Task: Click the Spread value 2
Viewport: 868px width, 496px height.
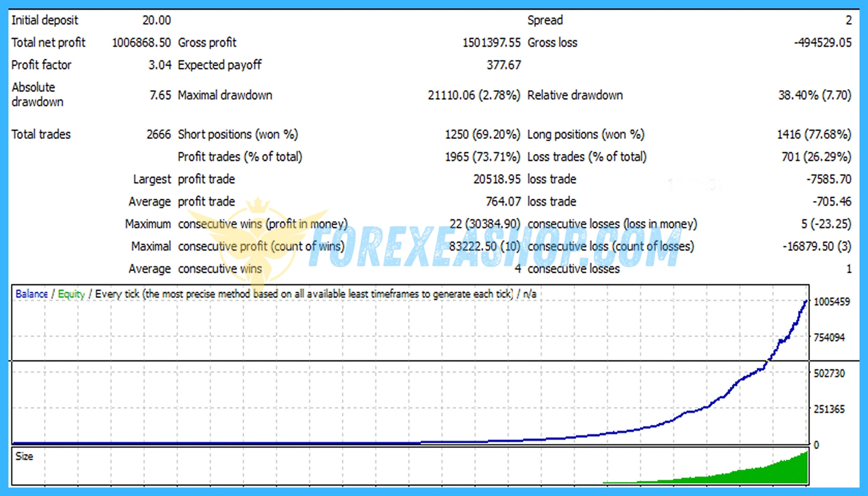Action: (848, 20)
